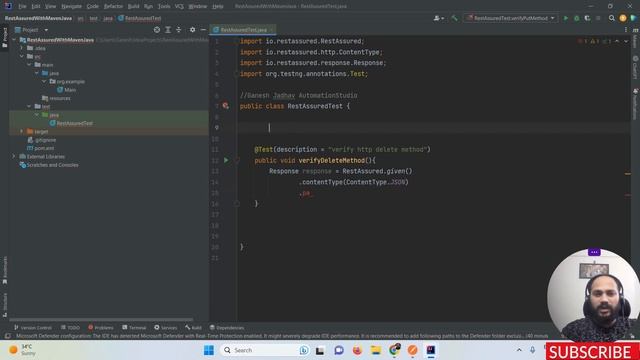The image size is (640, 360).
Task: Open the Windows Start menu
Action: [209, 350]
